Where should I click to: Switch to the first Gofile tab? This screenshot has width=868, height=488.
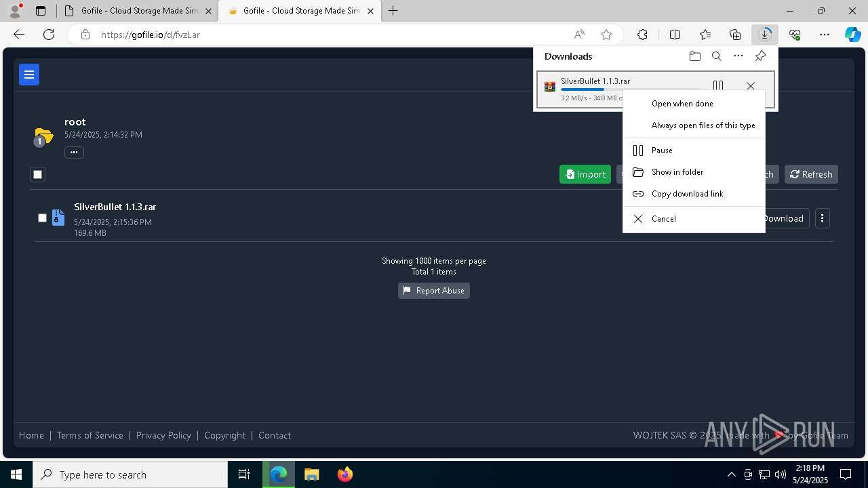[138, 11]
